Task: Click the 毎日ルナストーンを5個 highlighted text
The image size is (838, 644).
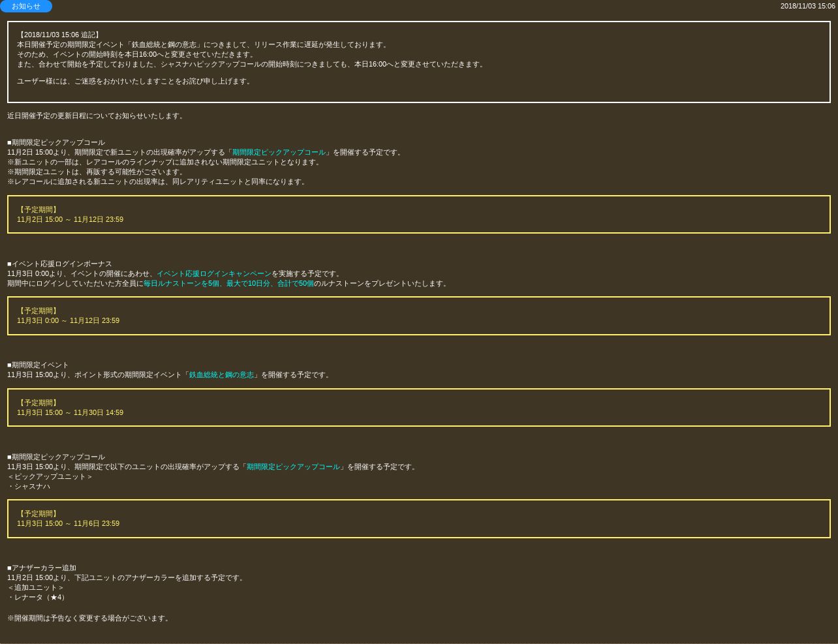Action: 181,283
